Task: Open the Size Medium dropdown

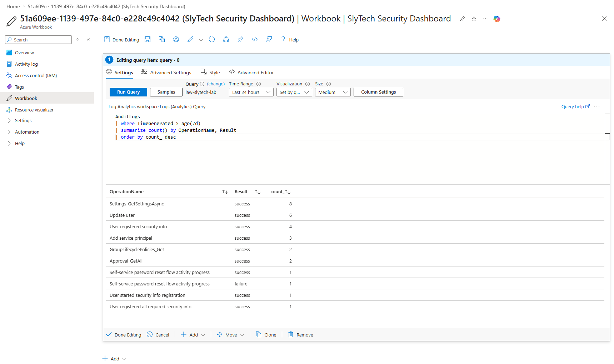Action: [x=333, y=92]
